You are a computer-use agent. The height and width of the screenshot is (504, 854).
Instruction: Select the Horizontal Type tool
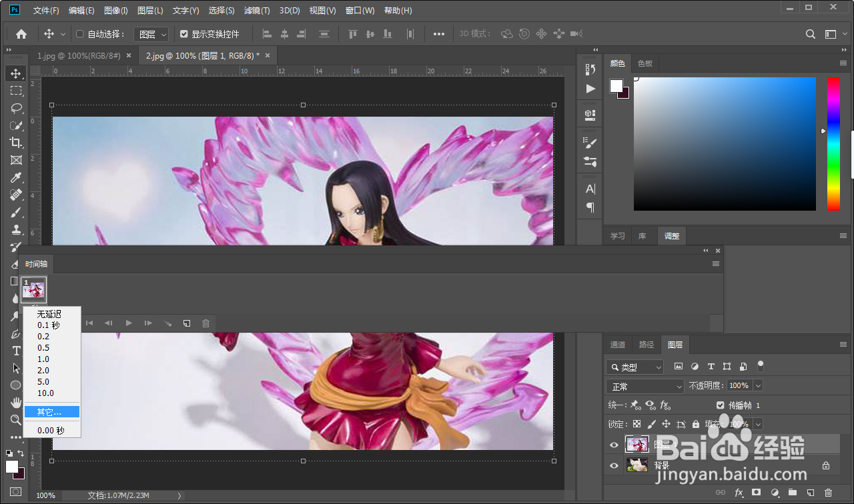click(x=16, y=351)
